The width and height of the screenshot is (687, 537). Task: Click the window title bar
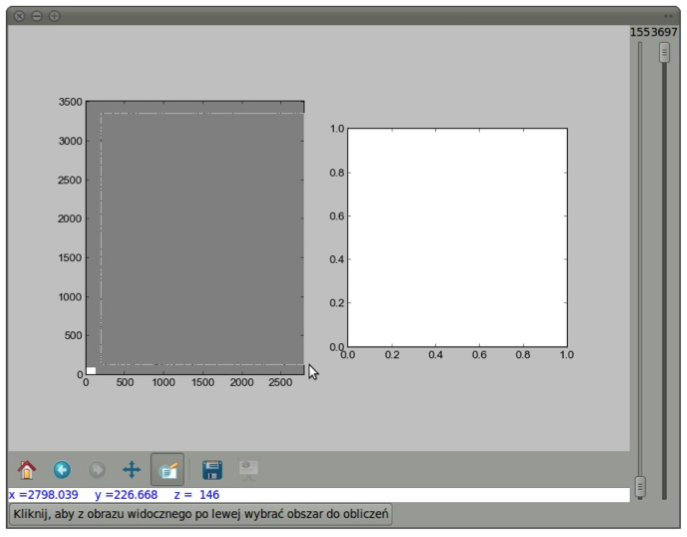(340, 16)
